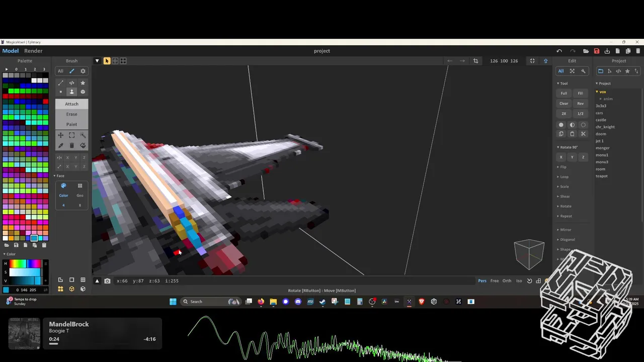Switch to the Model tab
This screenshot has height=362, width=644.
10,51
